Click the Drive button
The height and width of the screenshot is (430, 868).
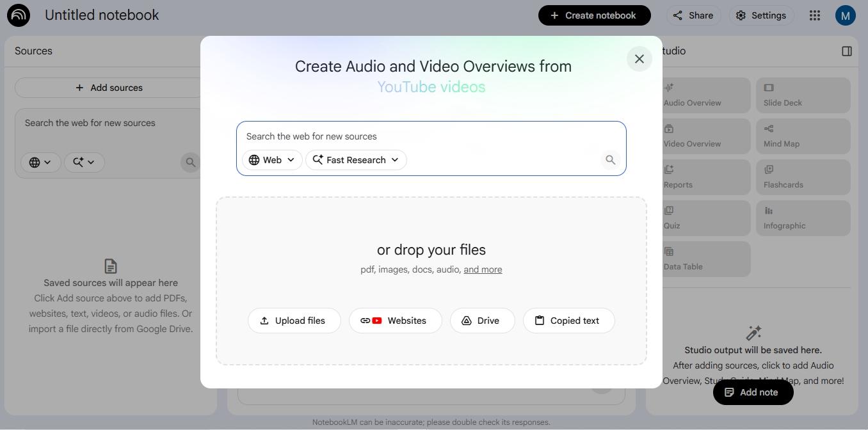[x=482, y=321]
